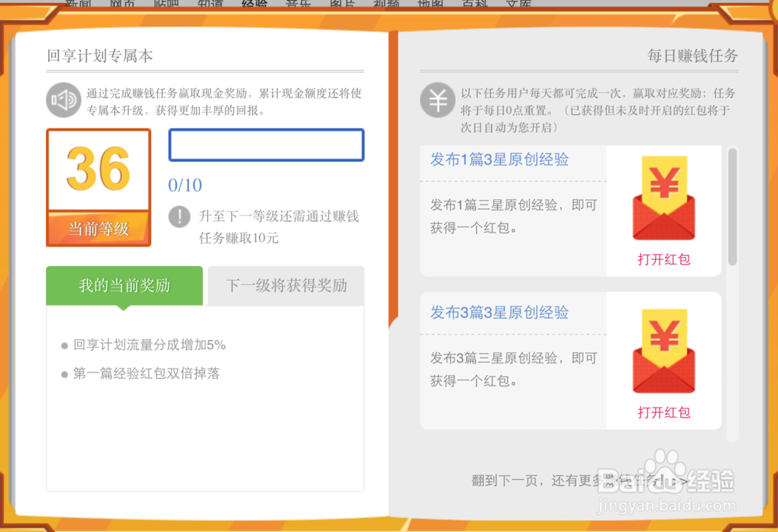The width and height of the screenshot is (778, 532).
Task: Select 百科 from the top menu bar
Action: (x=475, y=4)
